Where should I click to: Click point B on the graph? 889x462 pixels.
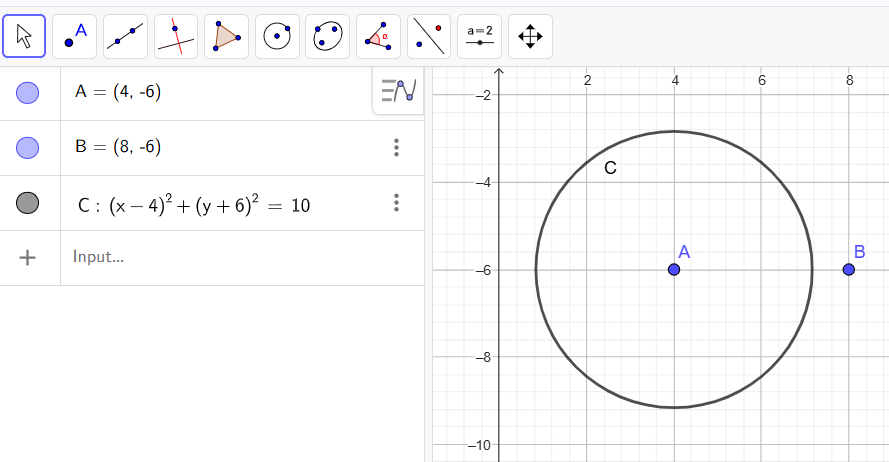pyautogui.click(x=848, y=270)
